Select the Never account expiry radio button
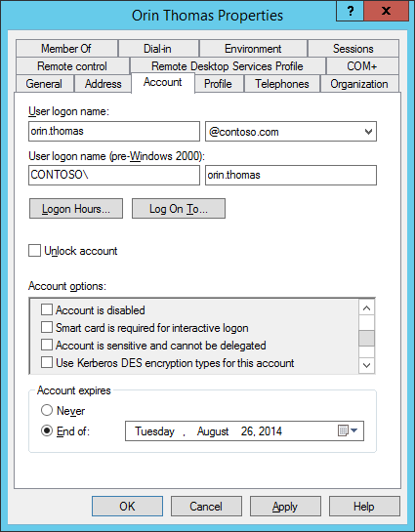Screen dimensions: 415x532 [x=47, y=410]
